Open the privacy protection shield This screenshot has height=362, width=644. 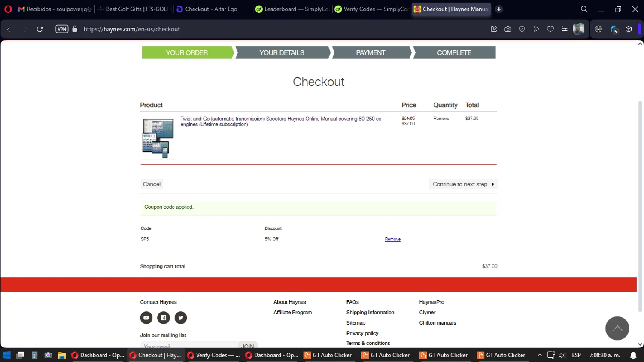point(522,29)
